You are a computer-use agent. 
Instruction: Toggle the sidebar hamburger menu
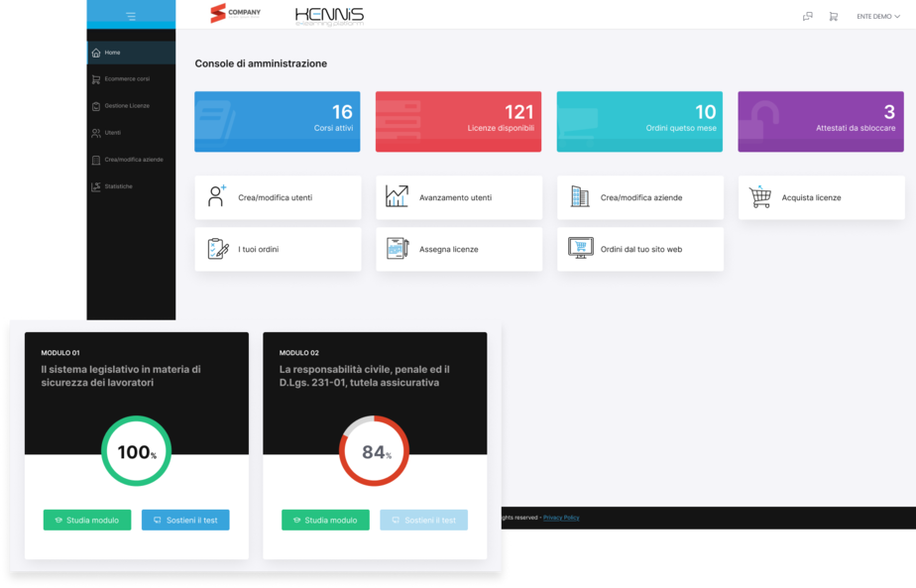point(131,16)
